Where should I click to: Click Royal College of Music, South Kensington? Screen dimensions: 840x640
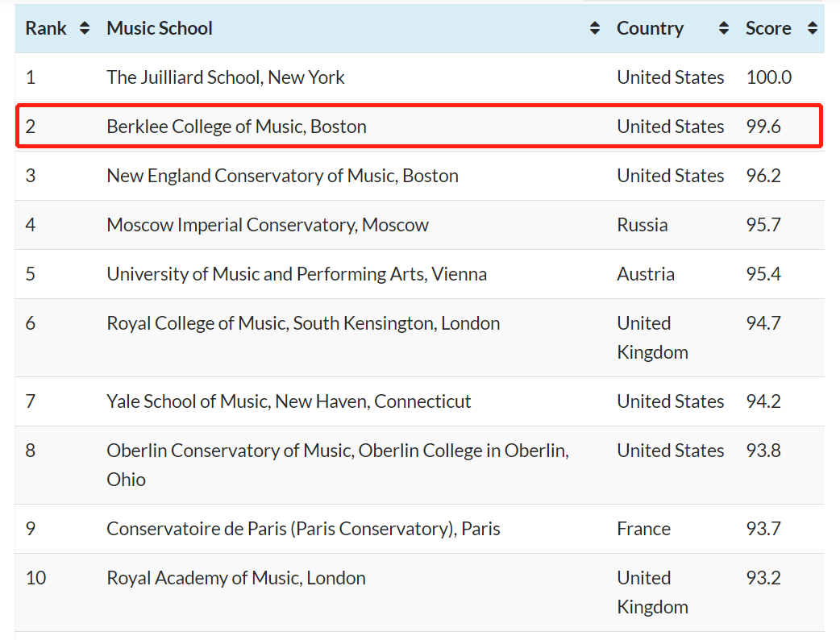(x=303, y=323)
